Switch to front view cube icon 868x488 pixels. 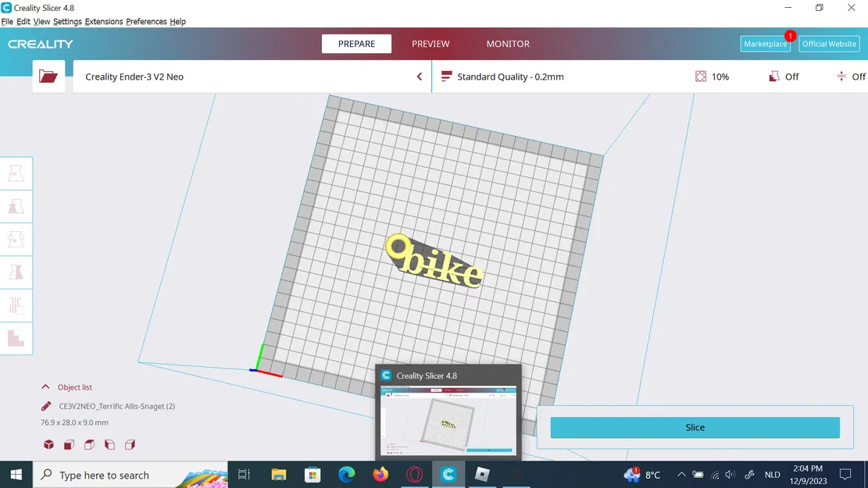(x=70, y=444)
